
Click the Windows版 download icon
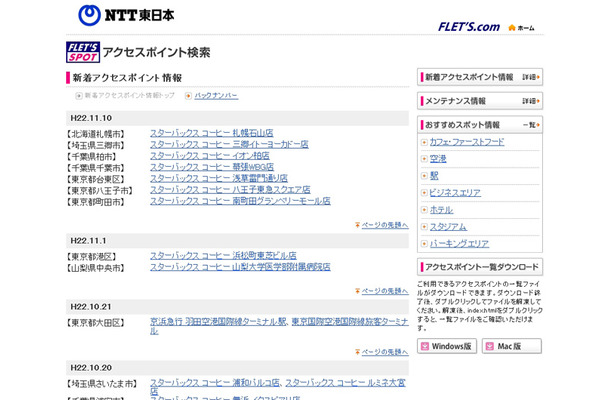pos(425,346)
